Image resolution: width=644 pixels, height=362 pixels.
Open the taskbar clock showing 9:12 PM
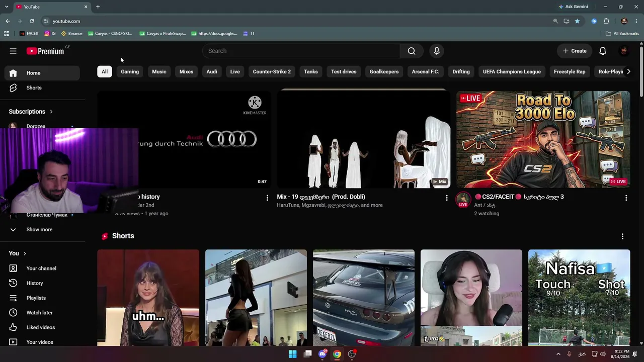[x=620, y=354]
